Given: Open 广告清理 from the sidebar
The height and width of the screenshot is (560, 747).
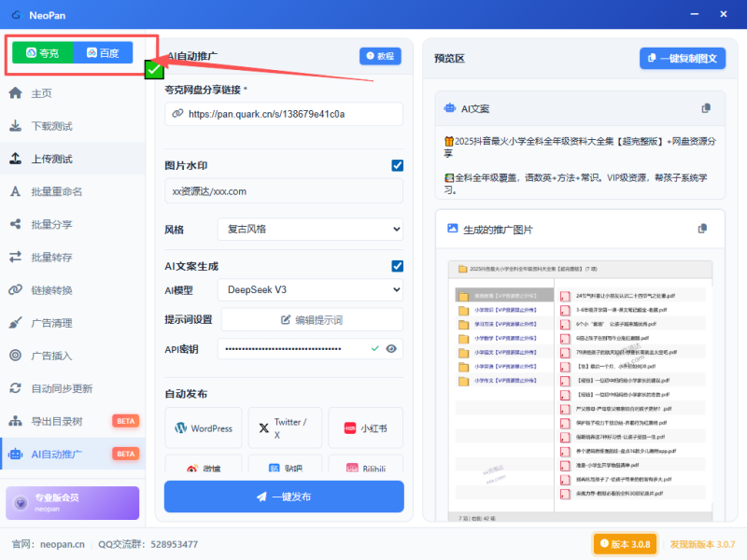Looking at the screenshot, I should pyautogui.click(x=52, y=323).
